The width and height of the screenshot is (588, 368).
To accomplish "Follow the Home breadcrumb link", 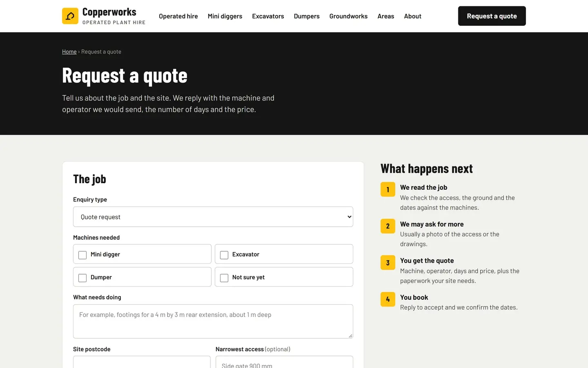I will click(69, 52).
